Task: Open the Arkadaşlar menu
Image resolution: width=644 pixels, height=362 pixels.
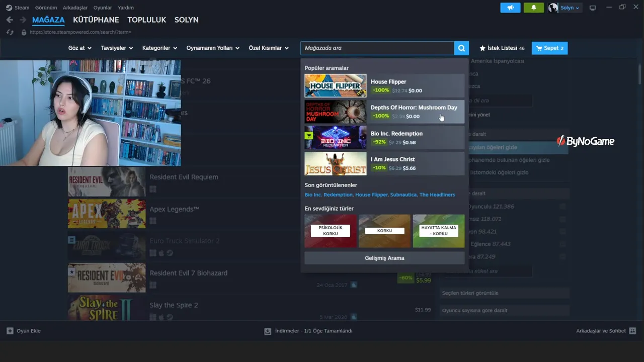Action: point(75,8)
